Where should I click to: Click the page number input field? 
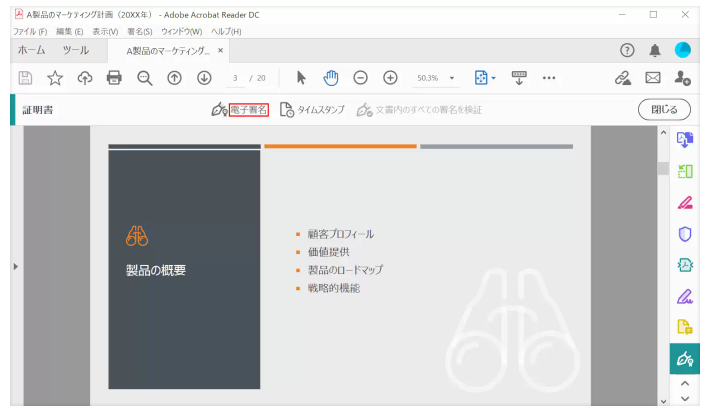[235, 78]
